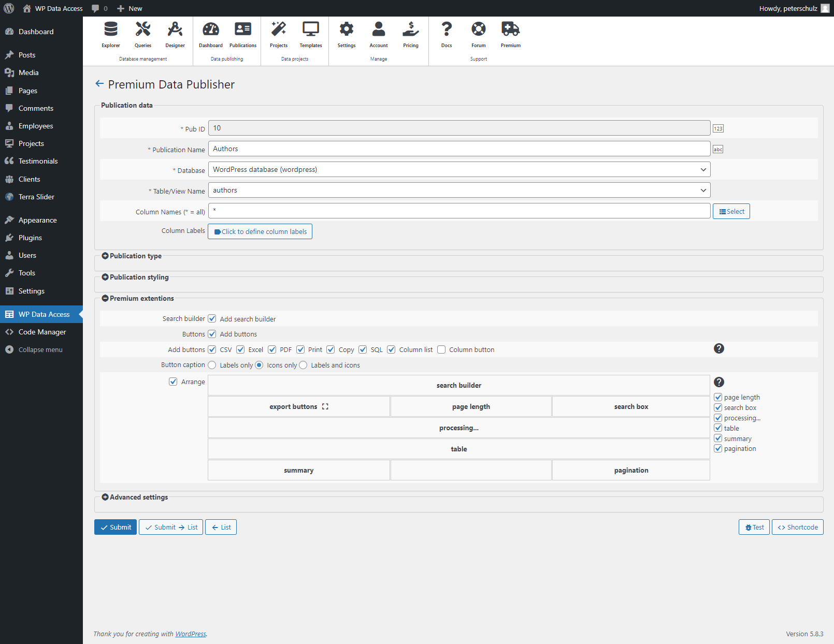Uncheck the Print button checkbox

point(300,349)
